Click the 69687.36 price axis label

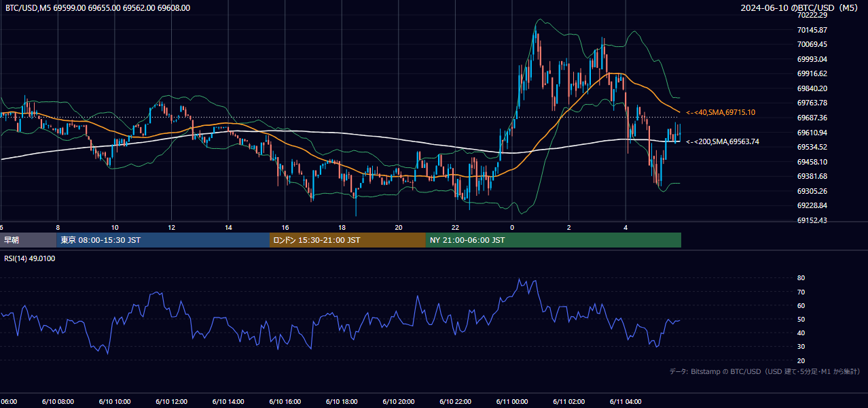(812, 118)
